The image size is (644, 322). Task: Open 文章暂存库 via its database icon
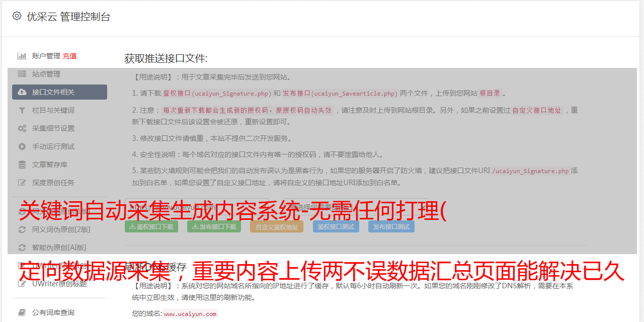(22, 165)
